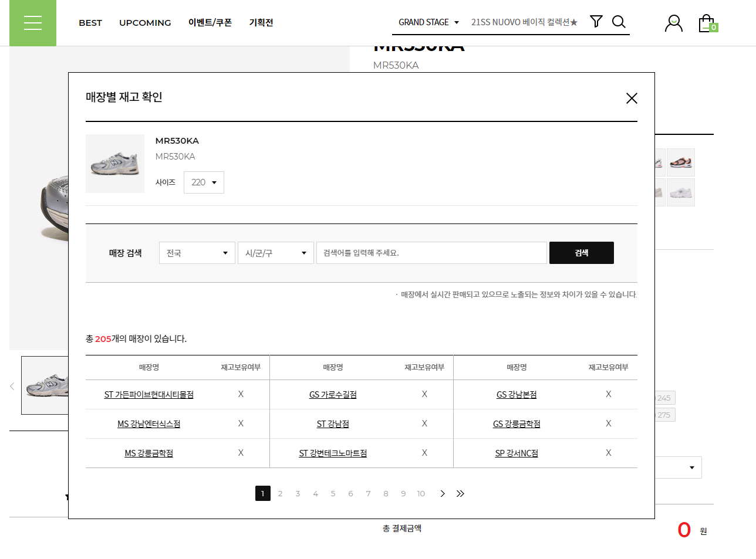Open the 이벤트/쿠폰 menu

(210, 22)
